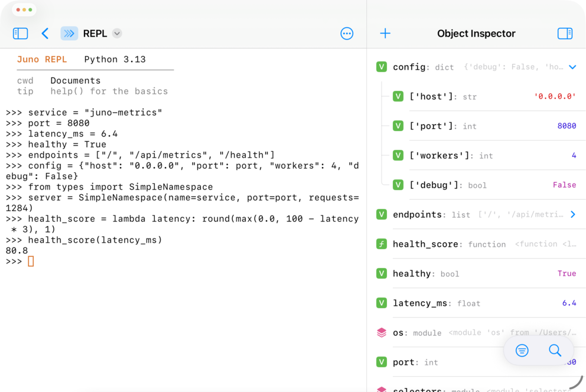Open the filter button in floating toolbar
The width and height of the screenshot is (586, 392).
click(x=522, y=351)
